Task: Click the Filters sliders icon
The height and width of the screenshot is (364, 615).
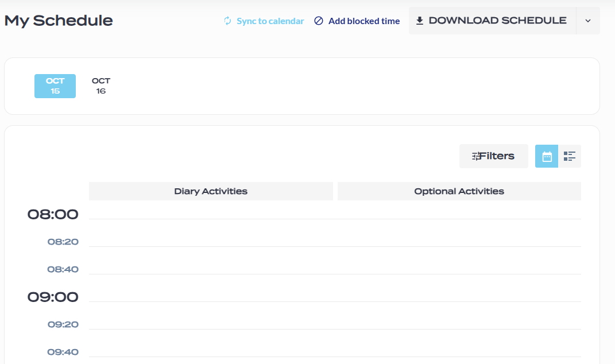Action: (477, 156)
